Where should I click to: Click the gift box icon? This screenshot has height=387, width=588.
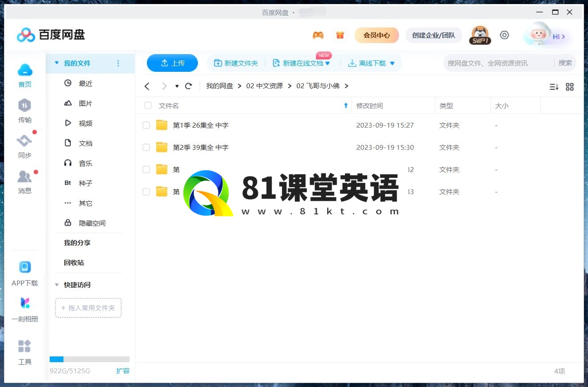tap(340, 35)
